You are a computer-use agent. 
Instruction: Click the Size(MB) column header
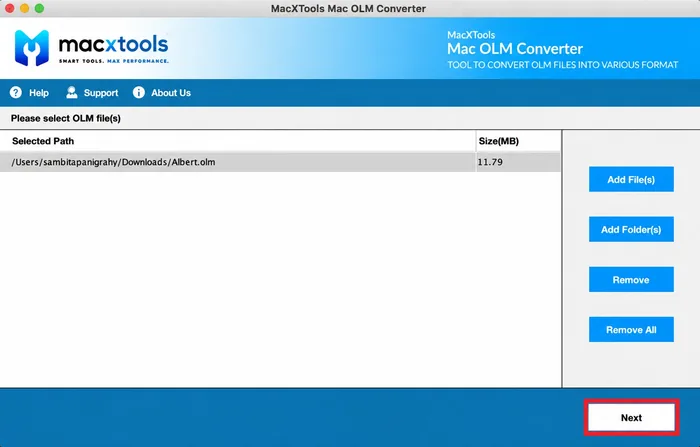click(x=518, y=141)
